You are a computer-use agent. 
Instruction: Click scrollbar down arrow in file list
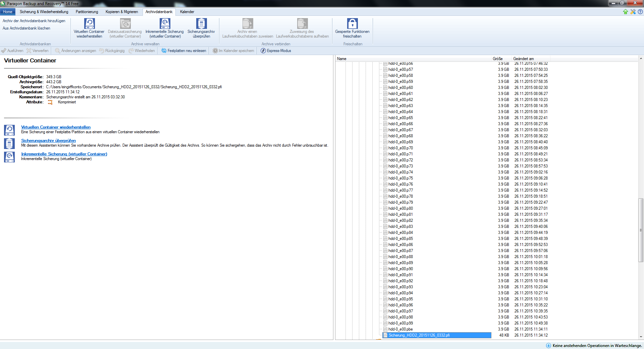(641, 337)
